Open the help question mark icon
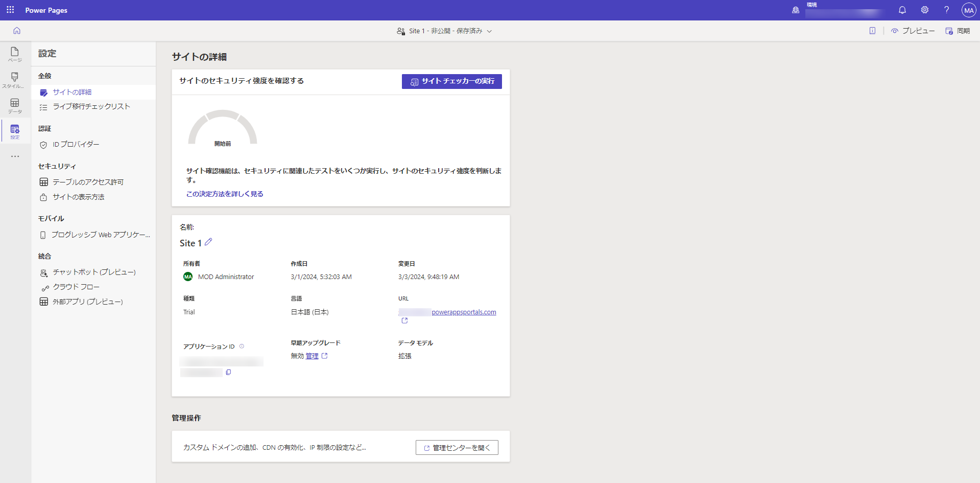Screen dimensions: 980x483 (946, 10)
